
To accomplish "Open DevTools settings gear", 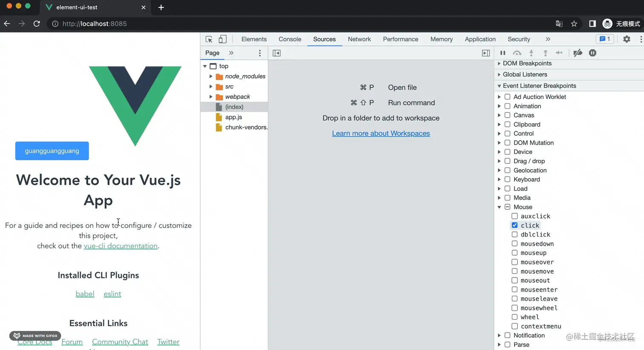I will (627, 39).
